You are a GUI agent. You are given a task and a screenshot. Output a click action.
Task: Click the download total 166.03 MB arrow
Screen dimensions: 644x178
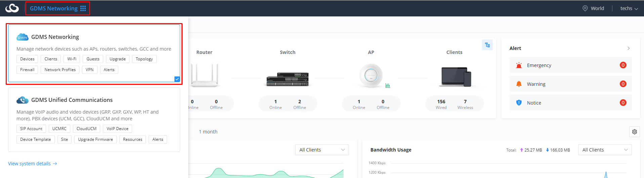547,150
